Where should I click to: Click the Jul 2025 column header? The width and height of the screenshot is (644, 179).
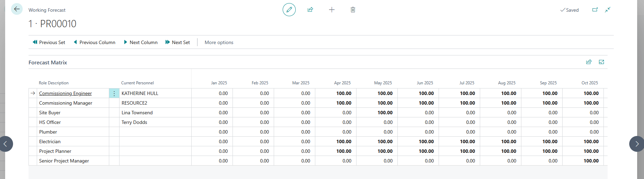[x=467, y=83]
